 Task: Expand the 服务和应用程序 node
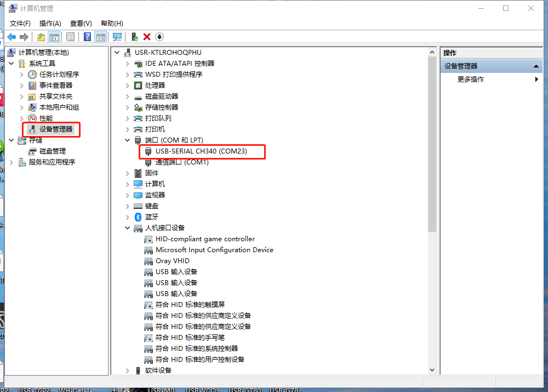12,162
